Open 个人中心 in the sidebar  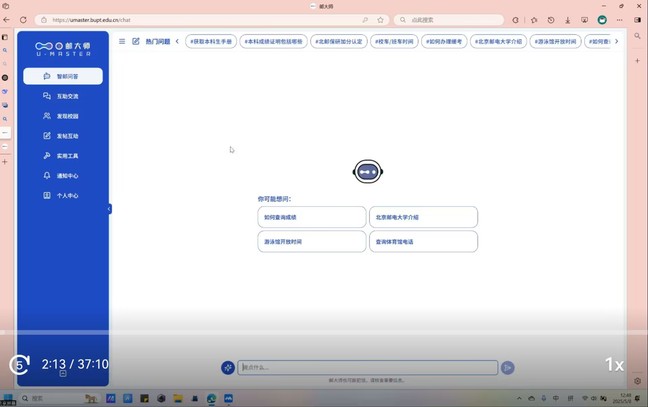pos(63,196)
